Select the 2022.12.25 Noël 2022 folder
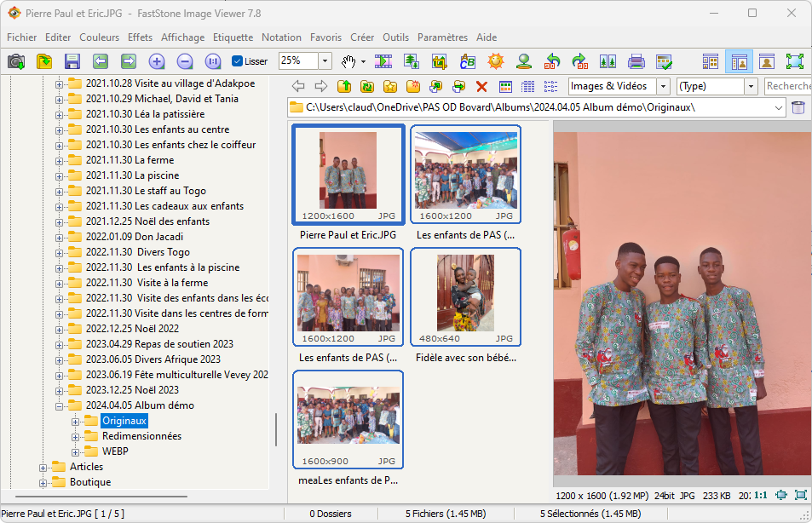812x523 pixels. click(132, 329)
